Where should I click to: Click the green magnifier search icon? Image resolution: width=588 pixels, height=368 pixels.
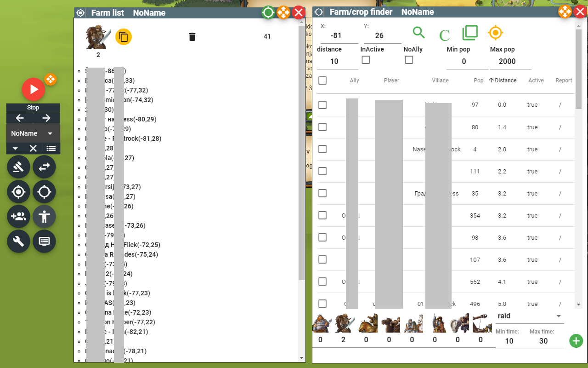click(418, 33)
